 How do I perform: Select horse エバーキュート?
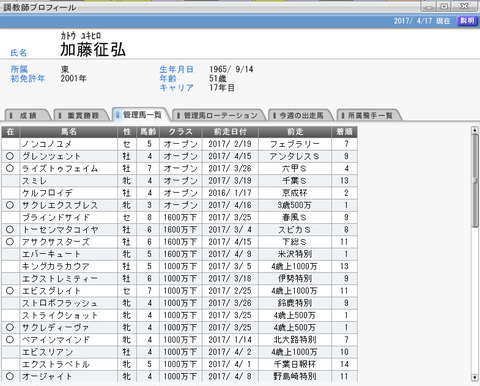pyautogui.click(x=51, y=254)
